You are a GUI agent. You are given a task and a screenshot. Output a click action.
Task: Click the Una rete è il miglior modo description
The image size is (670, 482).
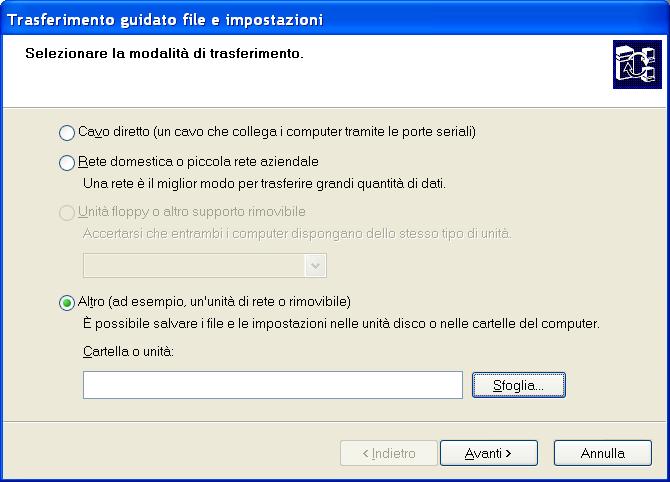pyautogui.click(x=264, y=183)
